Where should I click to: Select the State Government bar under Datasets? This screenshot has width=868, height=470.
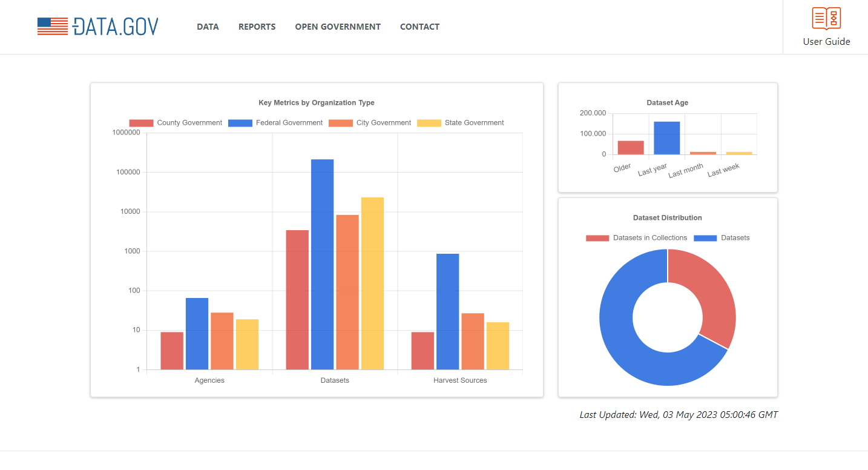click(372, 283)
